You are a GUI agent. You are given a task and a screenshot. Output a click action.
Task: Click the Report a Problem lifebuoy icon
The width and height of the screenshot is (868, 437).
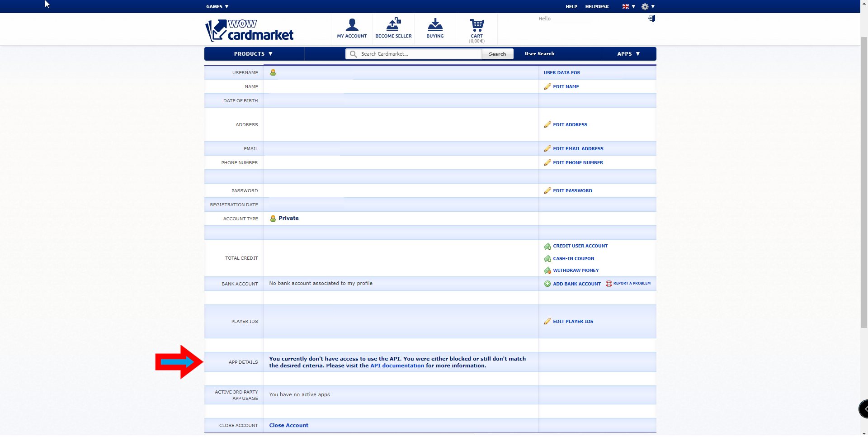coord(609,284)
